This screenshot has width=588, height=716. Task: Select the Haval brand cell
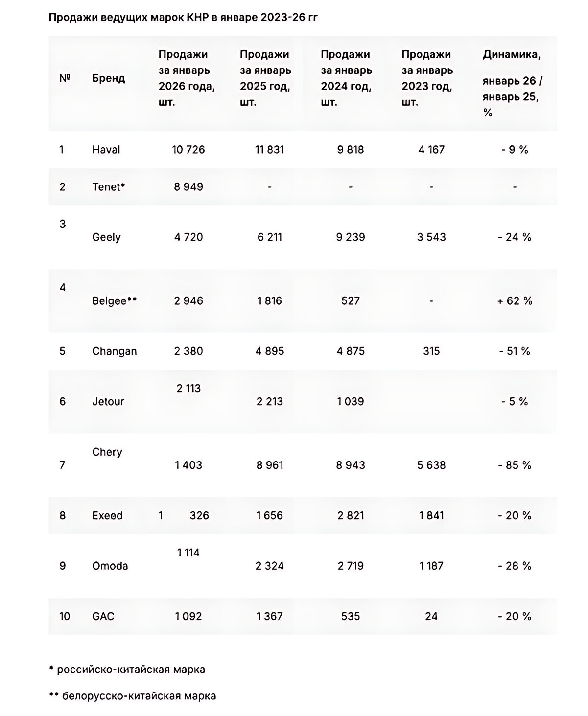coord(106,150)
